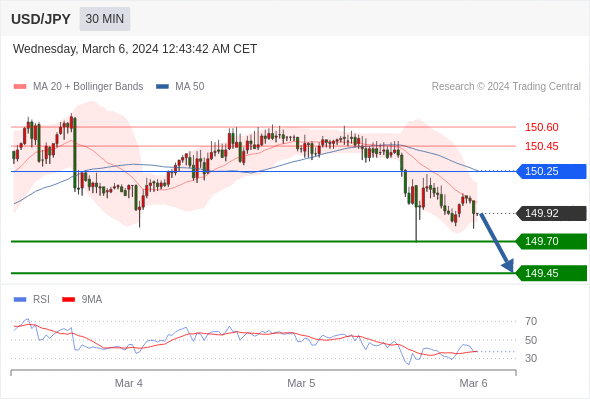Click the RSI 70 level label

click(x=531, y=321)
